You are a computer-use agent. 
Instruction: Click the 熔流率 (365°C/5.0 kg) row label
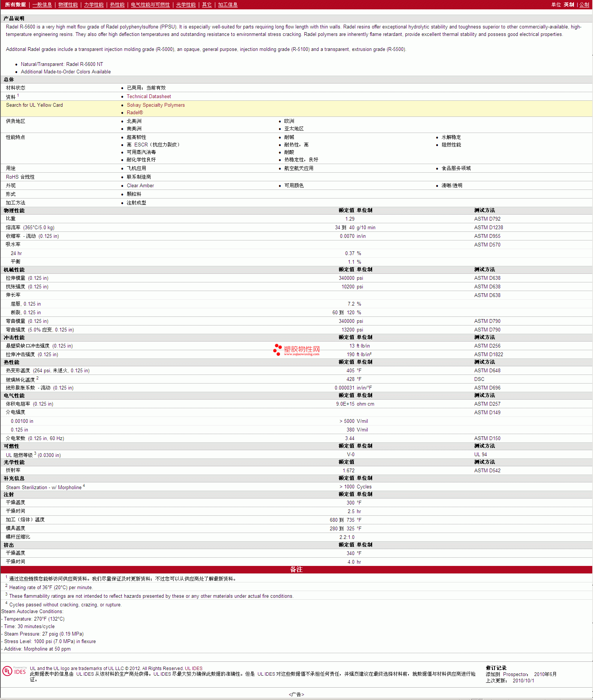pos(30,227)
